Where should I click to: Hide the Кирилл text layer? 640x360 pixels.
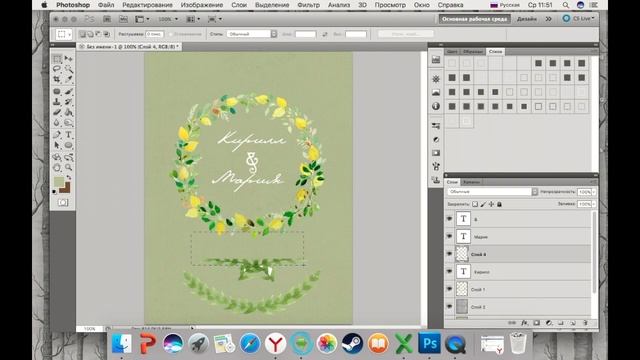449,271
